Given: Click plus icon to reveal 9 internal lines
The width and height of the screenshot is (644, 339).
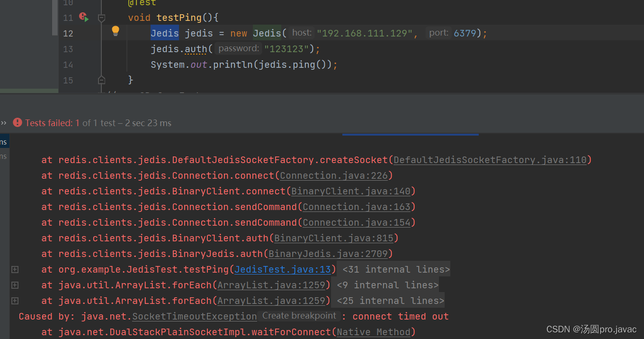Looking at the screenshot, I should click(14, 284).
